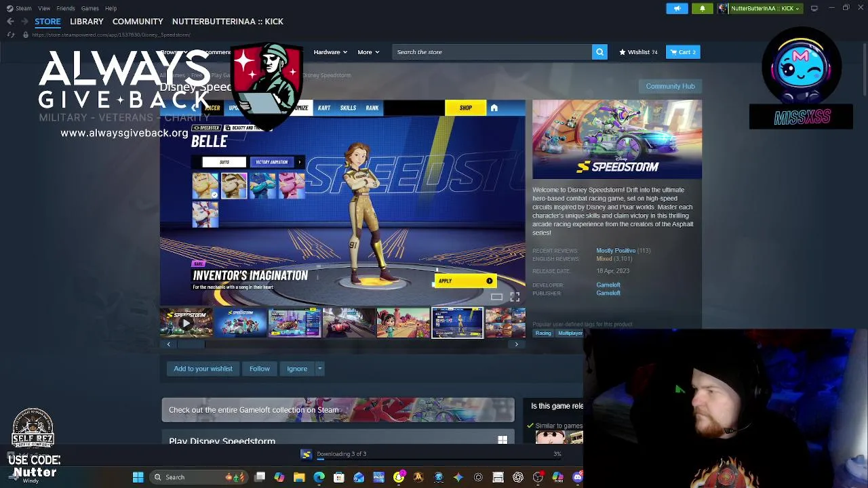Launch Microsoft Edge from the taskbar

click(x=319, y=477)
